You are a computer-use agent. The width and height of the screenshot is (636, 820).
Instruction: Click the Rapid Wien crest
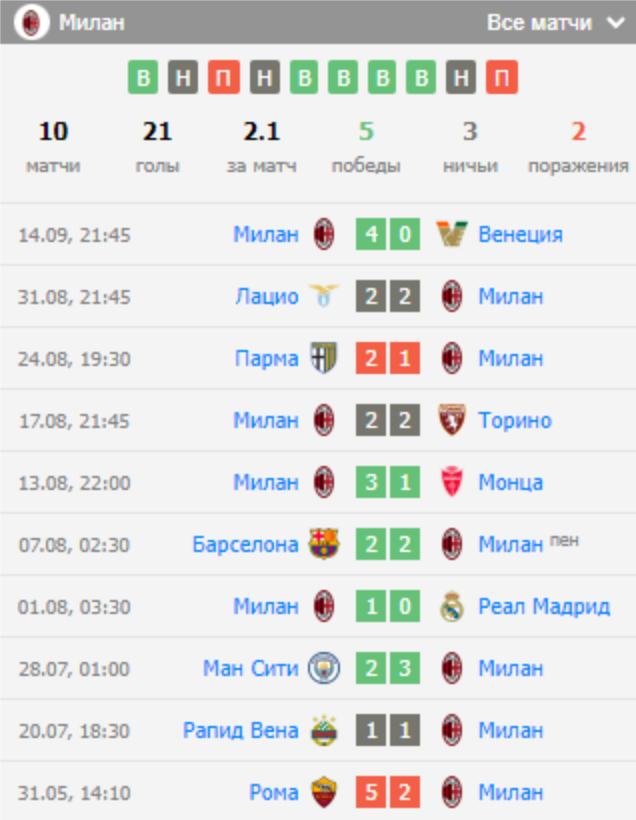(x=324, y=730)
